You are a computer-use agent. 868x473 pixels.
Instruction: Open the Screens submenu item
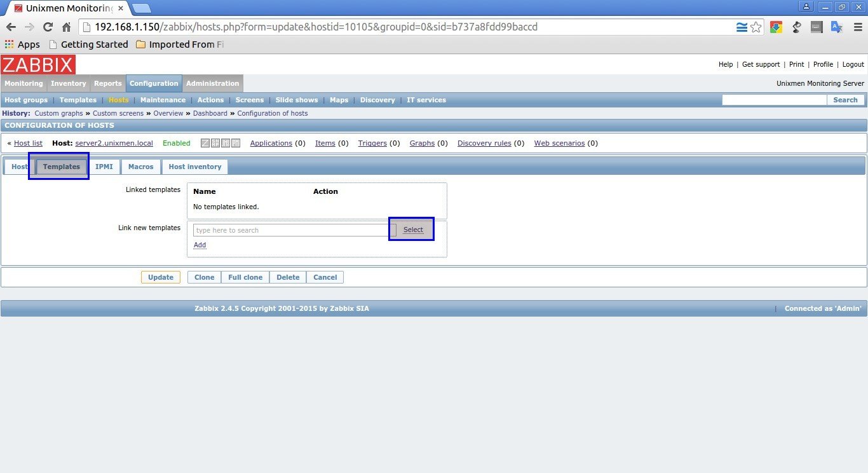(250, 100)
